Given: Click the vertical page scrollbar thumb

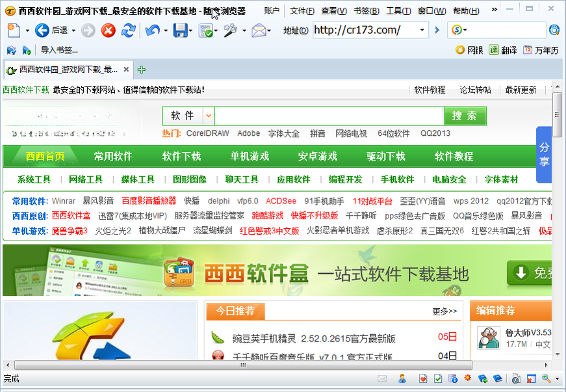Looking at the screenshot, I should (557, 115).
